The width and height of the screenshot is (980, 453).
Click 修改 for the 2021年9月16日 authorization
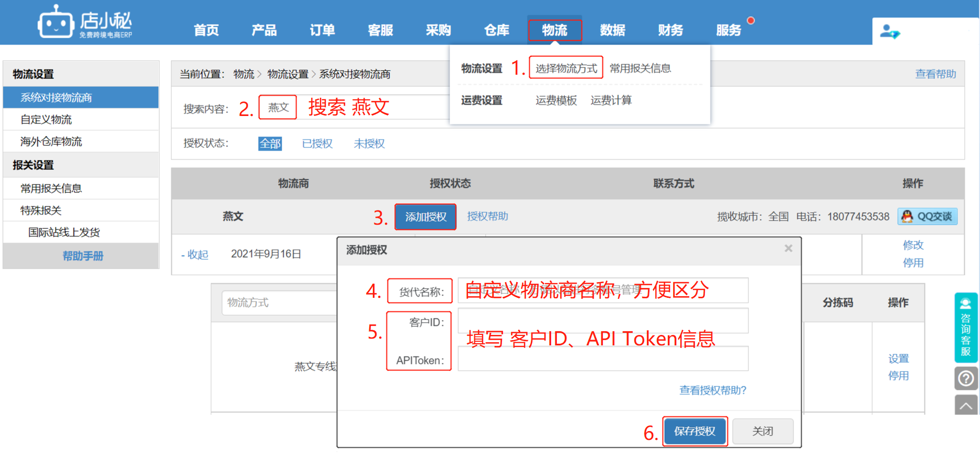pyautogui.click(x=913, y=245)
